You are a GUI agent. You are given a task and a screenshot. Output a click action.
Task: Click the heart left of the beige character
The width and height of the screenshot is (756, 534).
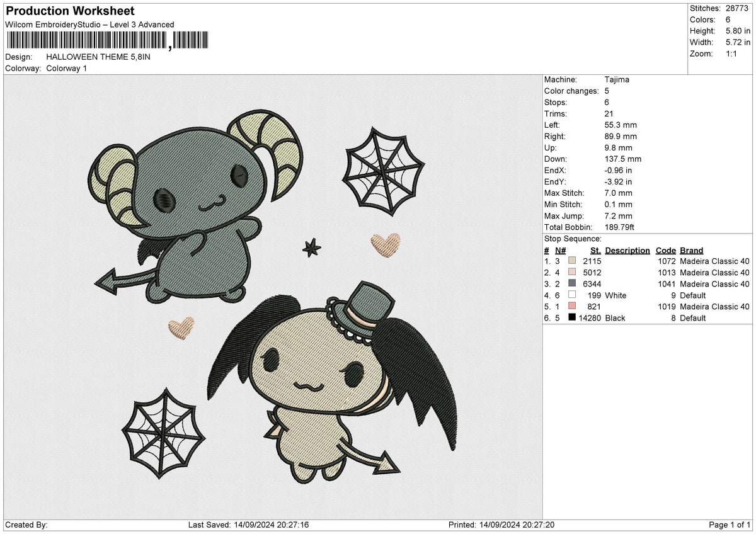click(181, 328)
